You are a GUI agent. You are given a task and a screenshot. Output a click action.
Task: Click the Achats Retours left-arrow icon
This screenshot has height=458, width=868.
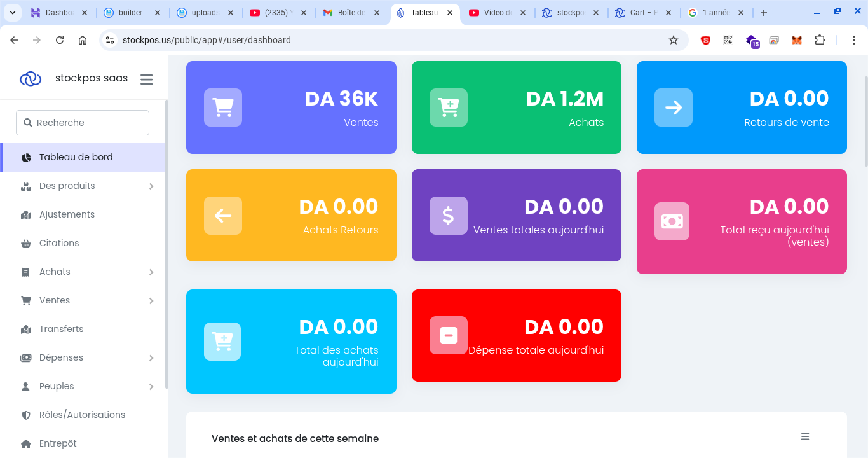[x=222, y=216]
